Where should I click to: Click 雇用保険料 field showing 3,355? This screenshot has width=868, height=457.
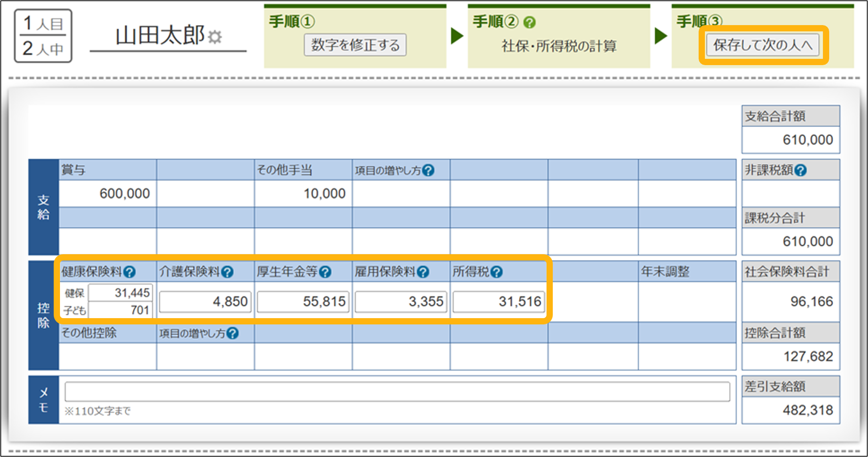click(401, 301)
